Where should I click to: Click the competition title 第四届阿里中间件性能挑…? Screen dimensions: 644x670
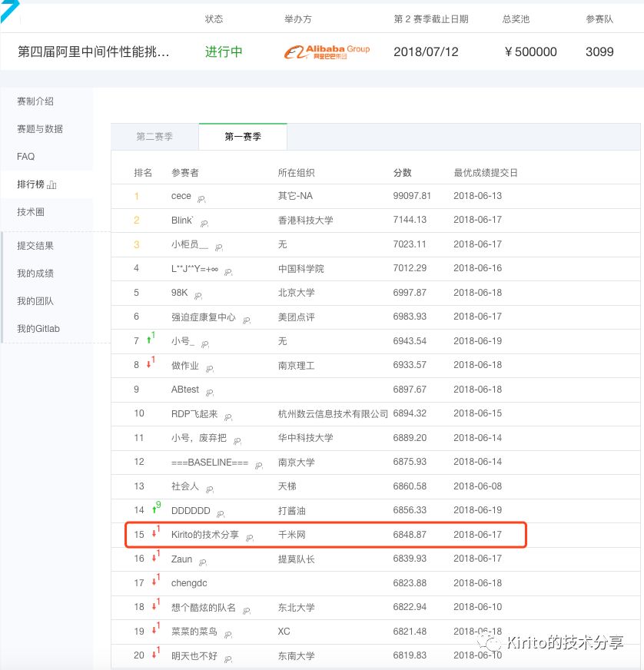[x=93, y=52]
